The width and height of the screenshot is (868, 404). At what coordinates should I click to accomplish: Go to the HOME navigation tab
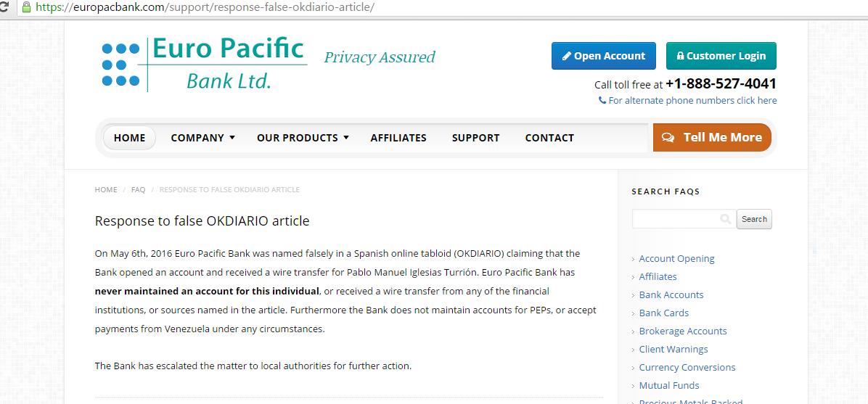click(x=129, y=138)
